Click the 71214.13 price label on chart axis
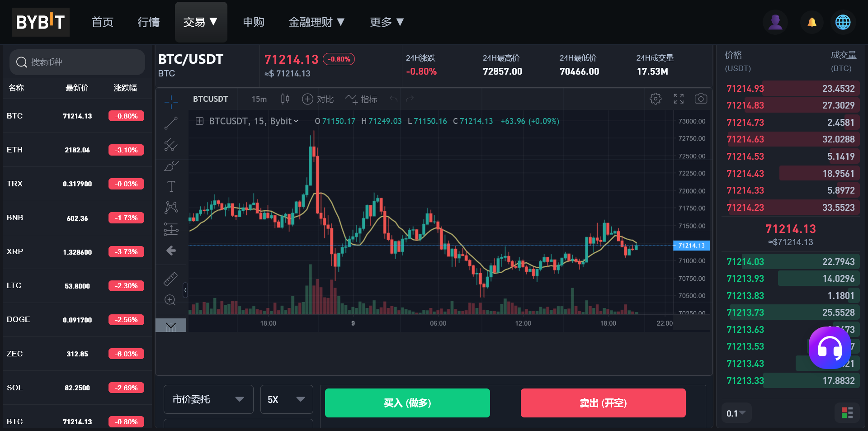 [x=691, y=246]
